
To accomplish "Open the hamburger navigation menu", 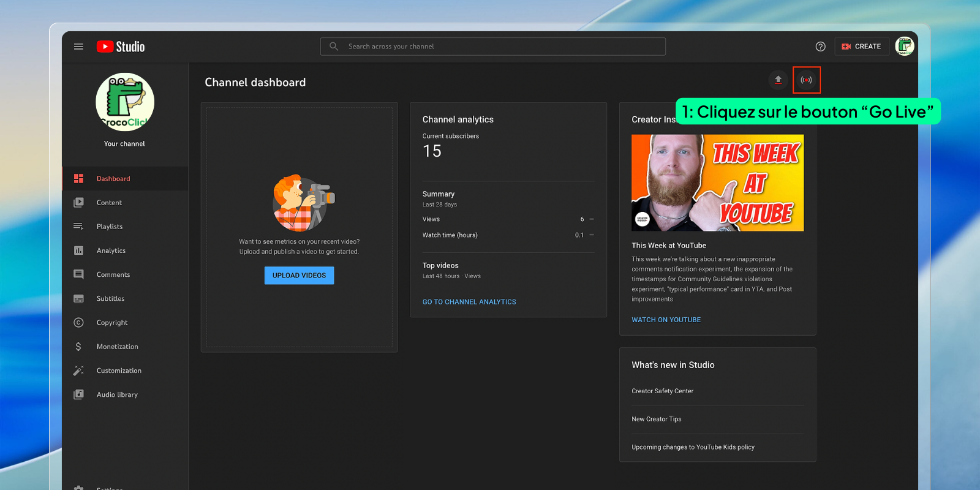I will click(78, 47).
